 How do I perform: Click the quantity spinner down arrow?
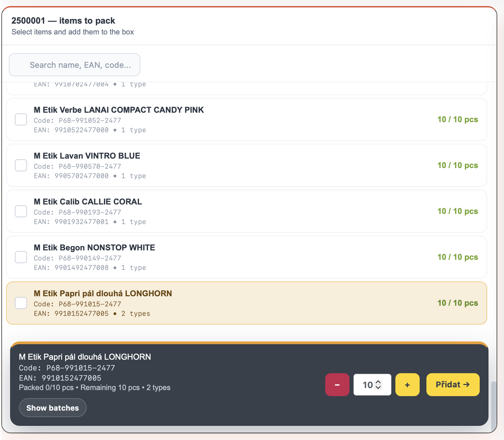(378, 387)
